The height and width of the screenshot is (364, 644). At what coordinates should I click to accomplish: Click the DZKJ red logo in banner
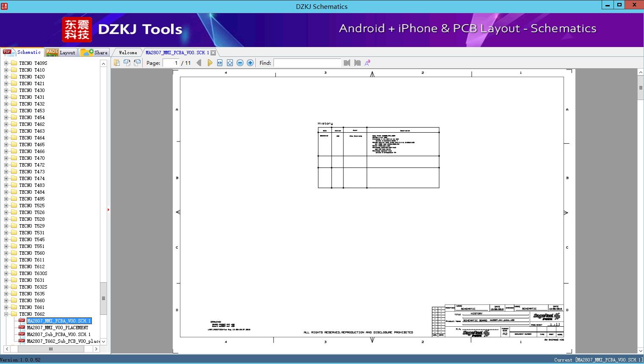(x=77, y=30)
